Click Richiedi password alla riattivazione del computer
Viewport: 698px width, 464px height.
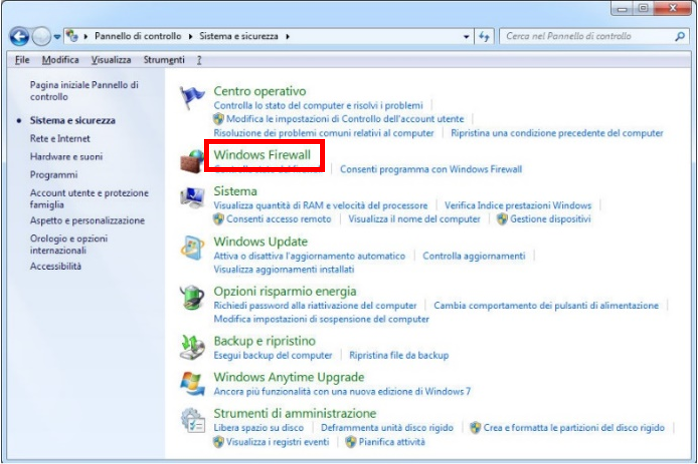click(315, 305)
